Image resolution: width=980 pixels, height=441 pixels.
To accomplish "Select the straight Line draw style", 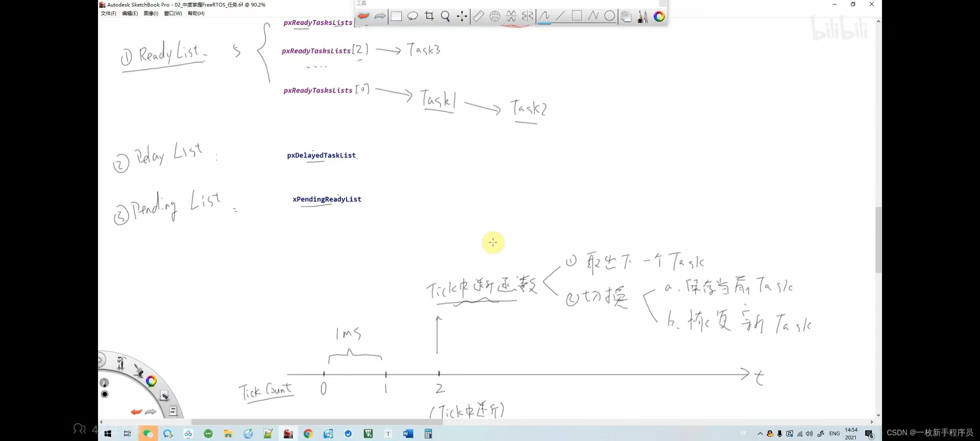I will pyautogui.click(x=561, y=16).
